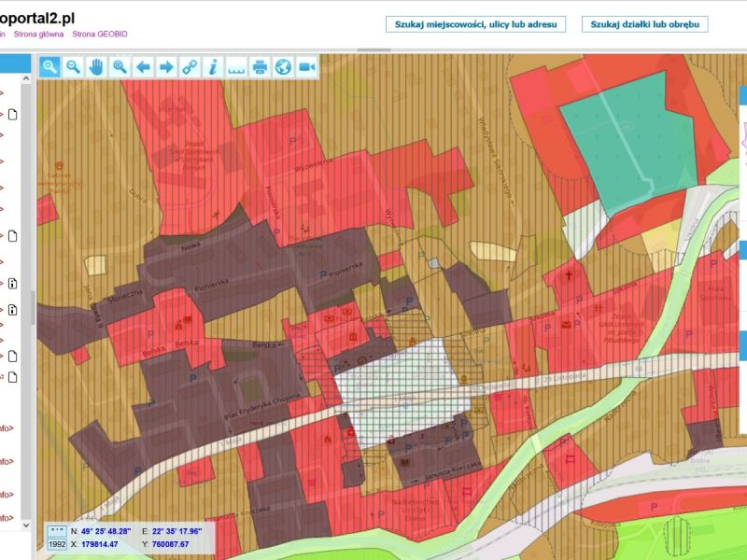Go to previous map view arrow
Image resolution: width=747 pixels, height=560 pixels.
(x=143, y=66)
